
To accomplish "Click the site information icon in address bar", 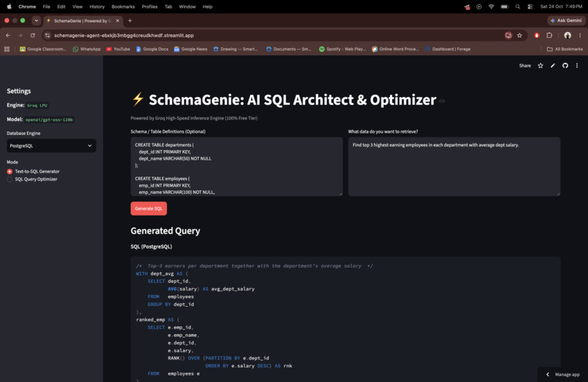I will coord(47,35).
